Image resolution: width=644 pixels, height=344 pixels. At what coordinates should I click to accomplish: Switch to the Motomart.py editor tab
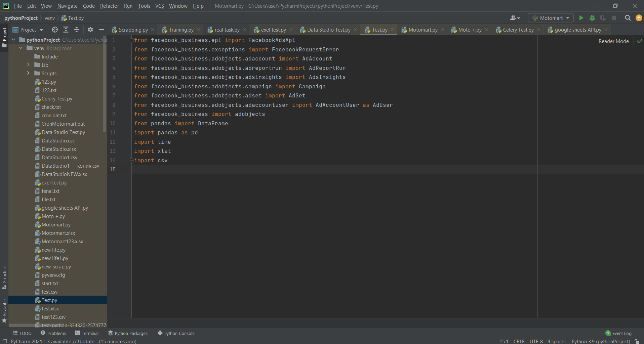pos(422,30)
